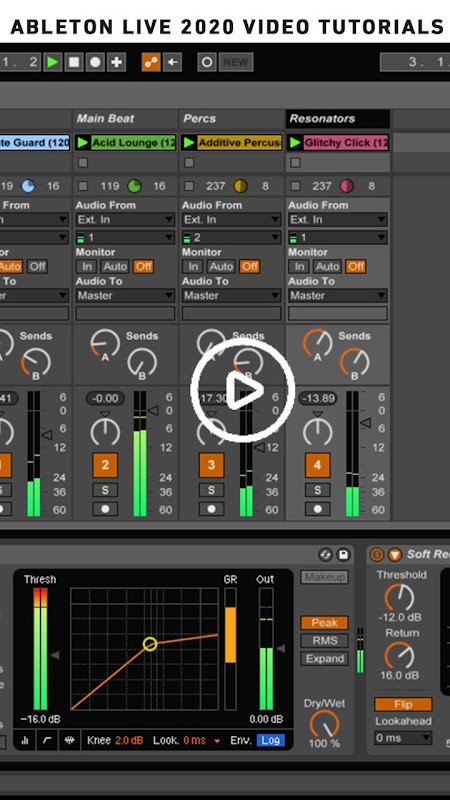This screenshot has height=800, width=450.
Task: Click the empty slot stop button under Acid Lounge
Action: (83, 163)
